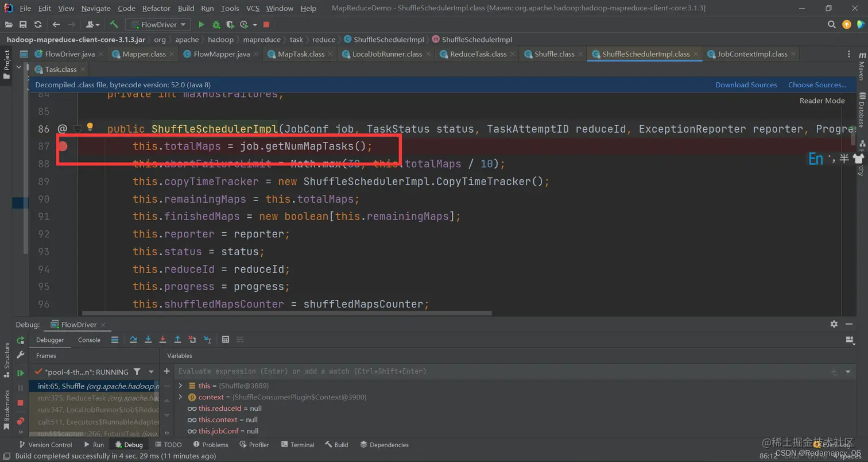Run with coverage shield icon
Viewport: 868px width, 462px height.
(230, 25)
